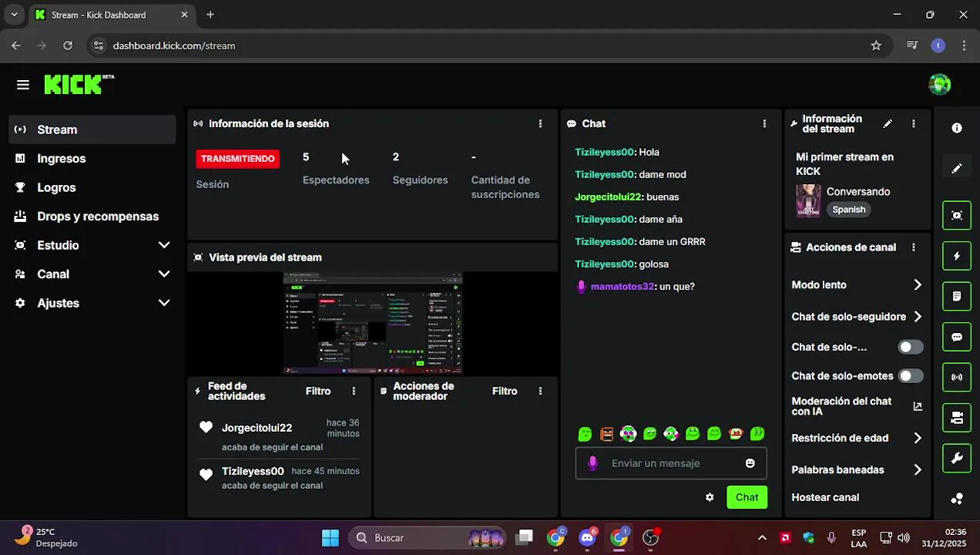Viewport: 980px width, 555px height.
Task: Toggle the lightning activity feed widget icon
Action: [957, 256]
